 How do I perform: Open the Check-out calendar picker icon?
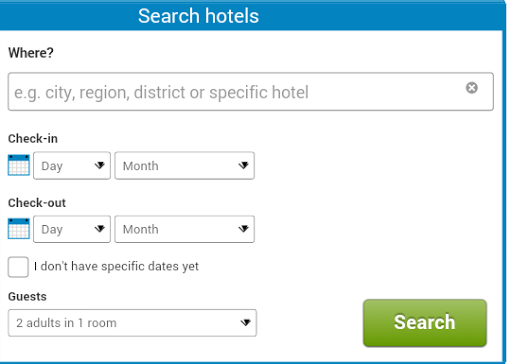[19, 229]
